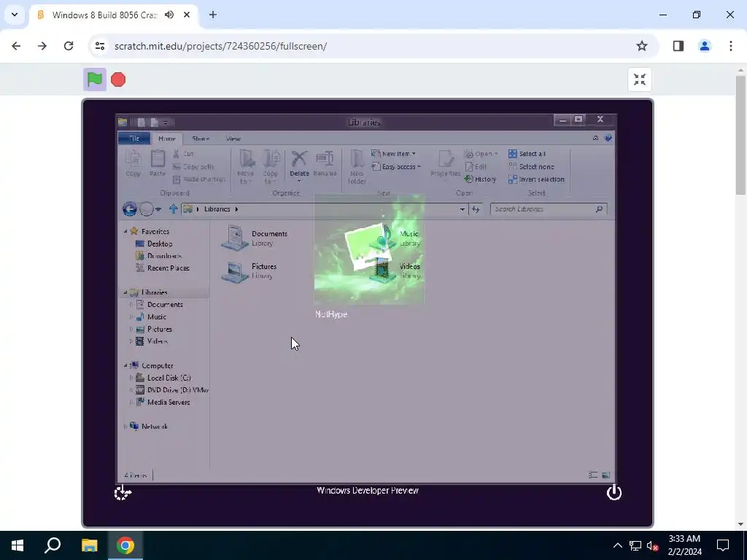Open the recent locations dropdown arrow
Viewport: 747px width, 560px height.
pos(158,209)
